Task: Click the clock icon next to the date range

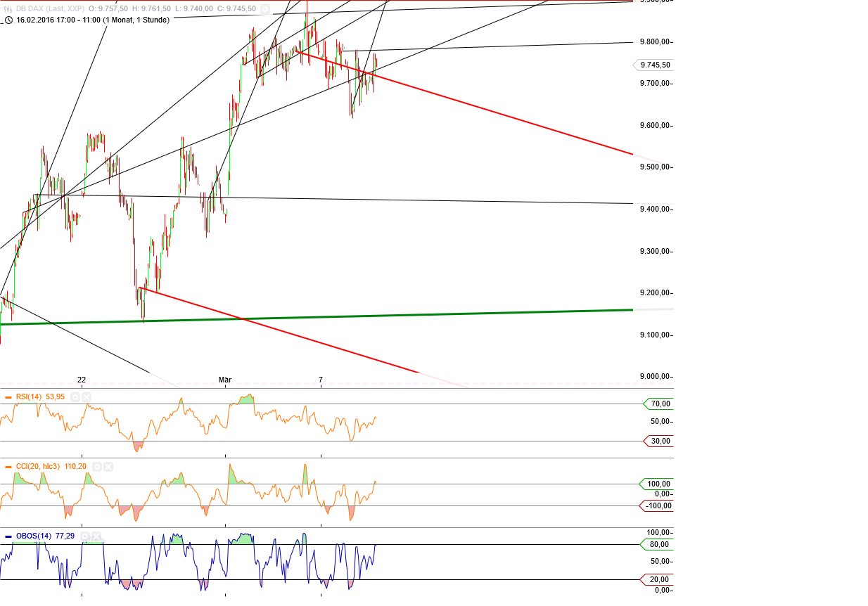Action: coord(8,20)
